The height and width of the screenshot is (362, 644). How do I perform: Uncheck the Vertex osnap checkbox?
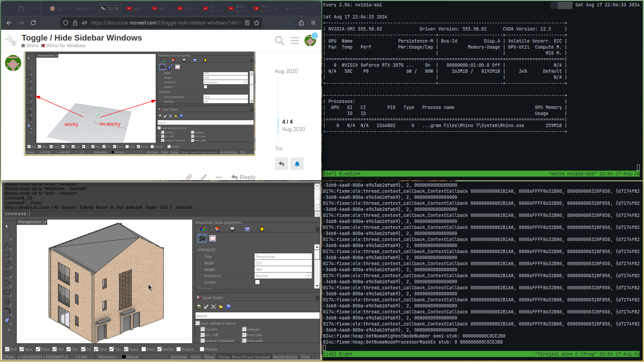pos(160,349)
